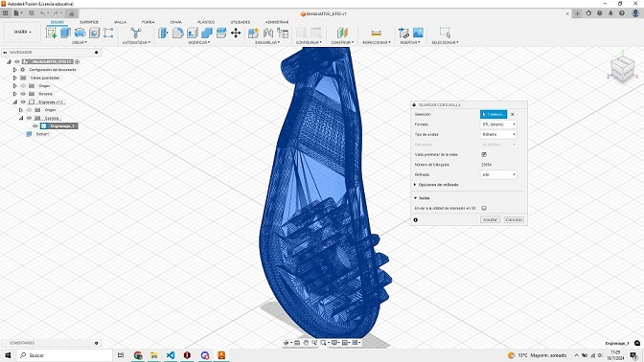Click the ViewCube in the canvas corner
Screen dimensions: 644x362
coord(622,69)
